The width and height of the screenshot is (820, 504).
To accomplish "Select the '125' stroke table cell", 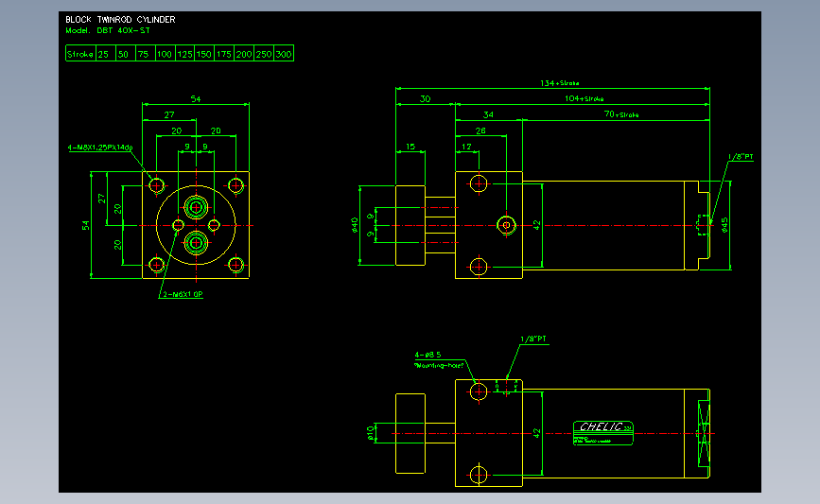I will [184, 53].
